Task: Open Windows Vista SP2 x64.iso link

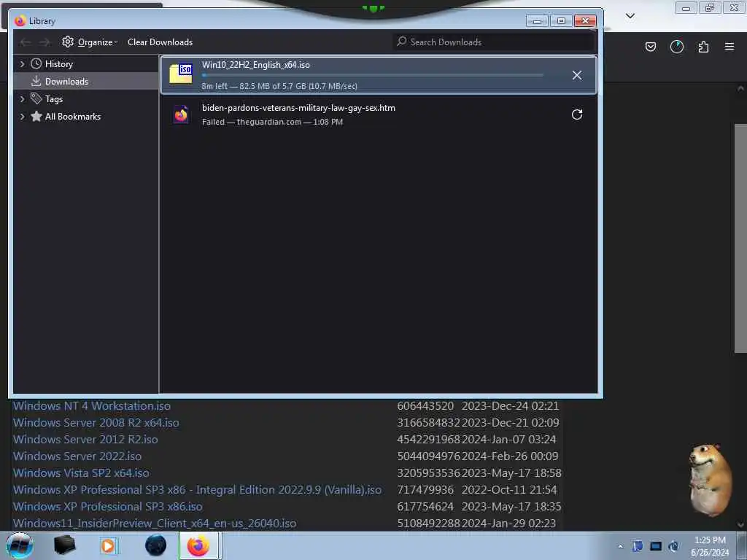Action: [x=81, y=472]
